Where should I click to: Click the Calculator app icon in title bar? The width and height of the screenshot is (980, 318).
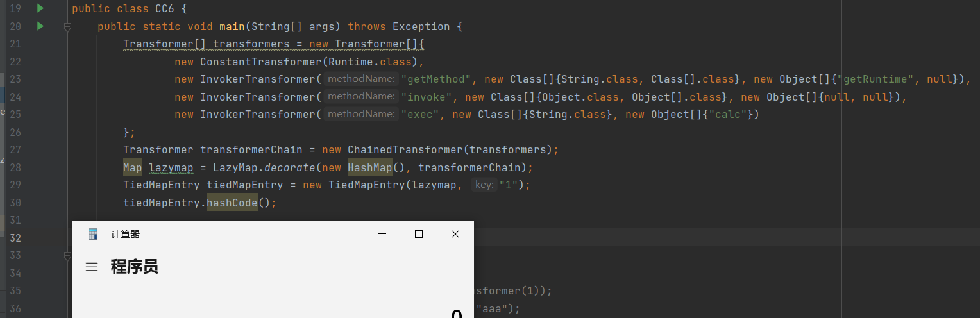click(x=93, y=235)
